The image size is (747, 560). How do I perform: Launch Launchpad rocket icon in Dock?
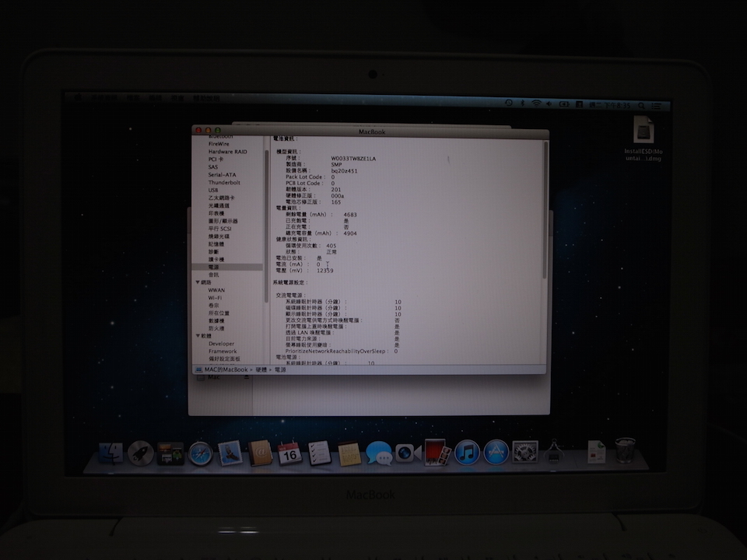click(x=141, y=453)
